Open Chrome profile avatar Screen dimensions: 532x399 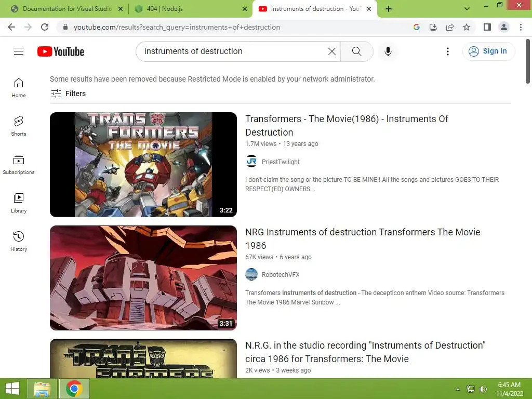tap(504, 27)
